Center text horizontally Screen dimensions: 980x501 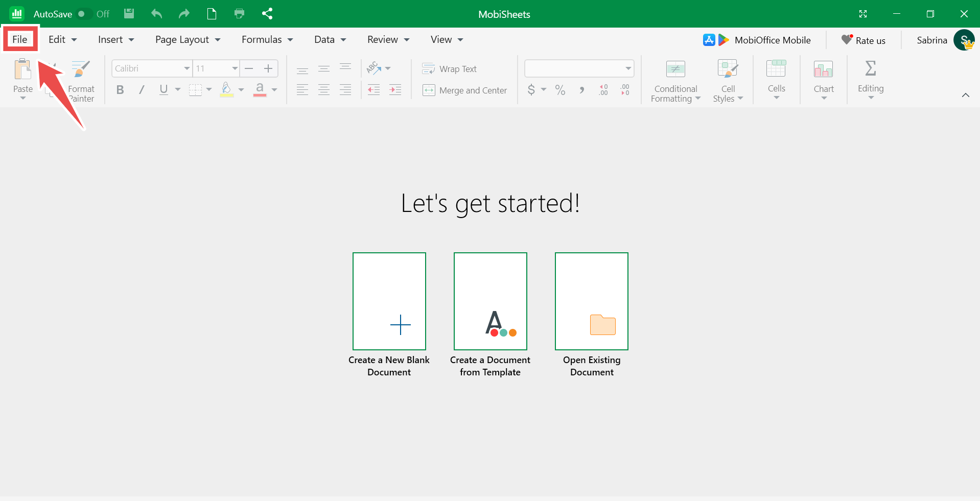tap(324, 90)
